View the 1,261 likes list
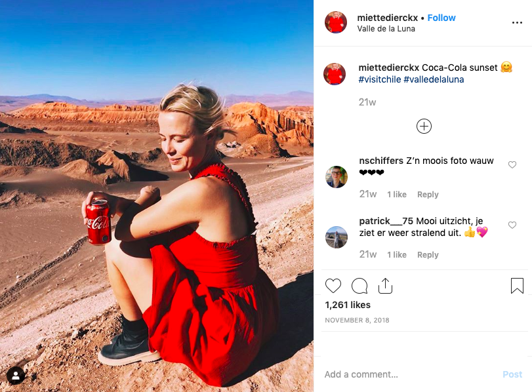 tap(348, 305)
